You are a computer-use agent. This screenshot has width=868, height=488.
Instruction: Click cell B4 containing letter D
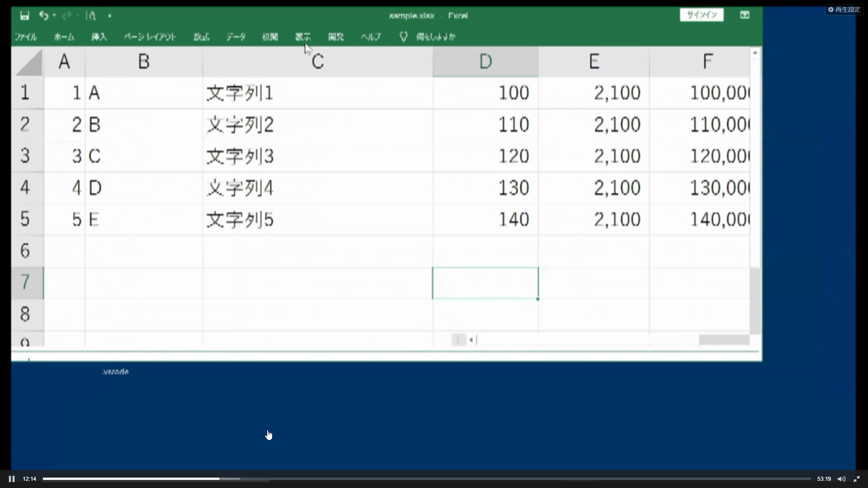pos(144,188)
